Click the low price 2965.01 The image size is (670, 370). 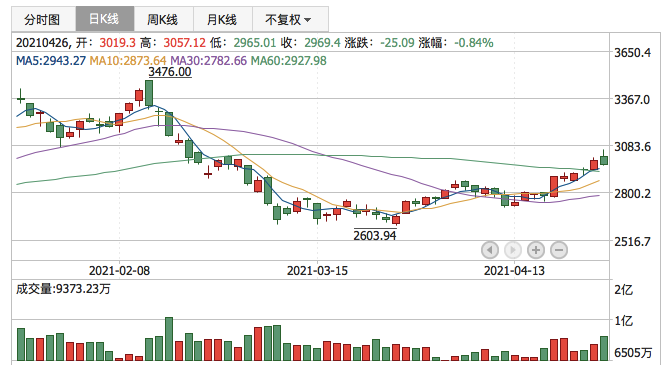pyautogui.click(x=255, y=43)
